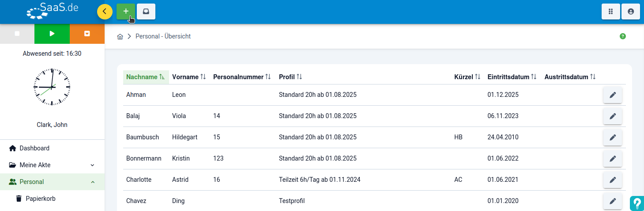Screen dimensions: 644x211
Task: Edit the Baumbusch employee entry
Action: pyautogui.click(x=612, y=138)
